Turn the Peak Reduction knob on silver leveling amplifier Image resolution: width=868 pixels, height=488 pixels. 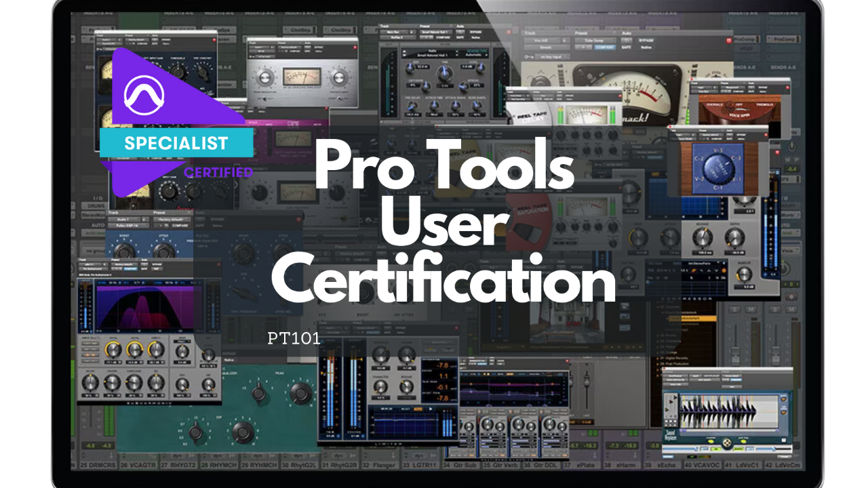point(267,77)
